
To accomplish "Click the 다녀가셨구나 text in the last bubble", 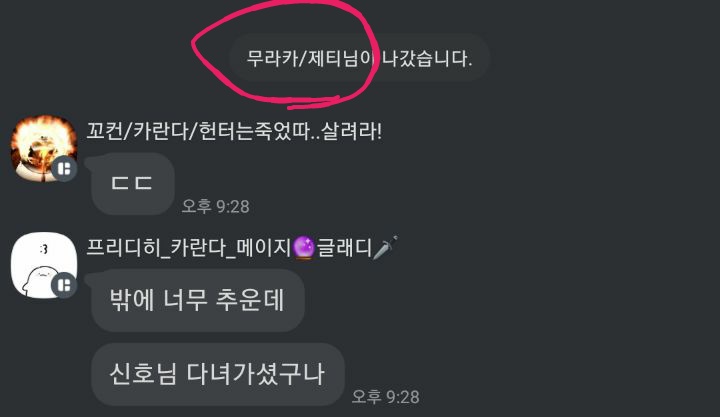I will 256,374.
